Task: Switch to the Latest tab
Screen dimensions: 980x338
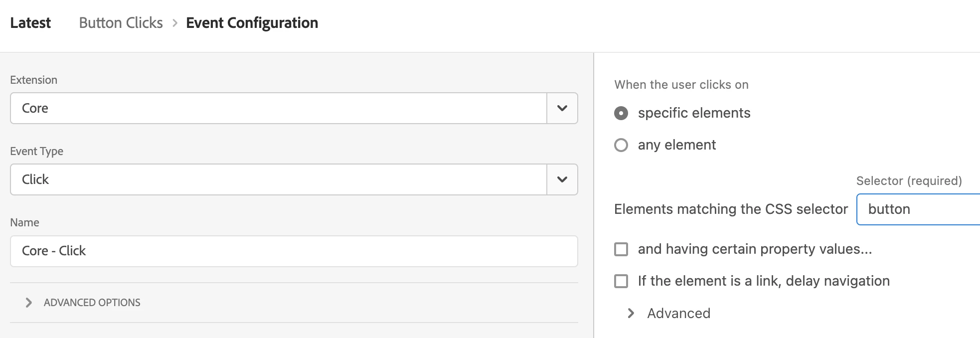Action: (30, 23)
